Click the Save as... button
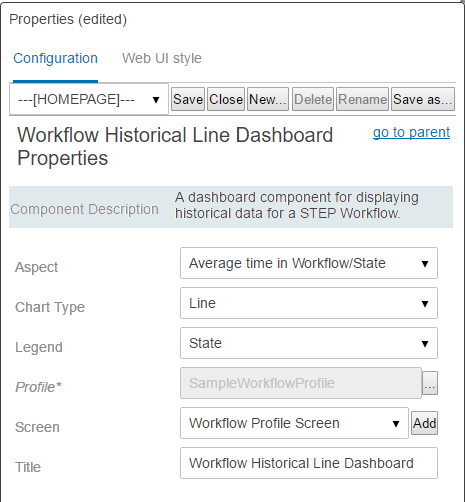Image resolution: width=465 pixels, height=502 pixels. click(423, 99)
